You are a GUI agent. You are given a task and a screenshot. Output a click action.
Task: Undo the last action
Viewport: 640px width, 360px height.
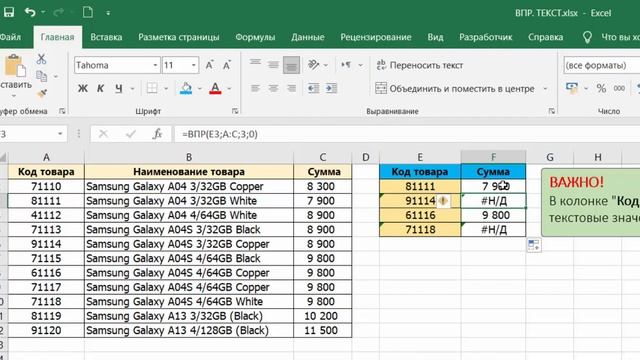coord(30,12)
